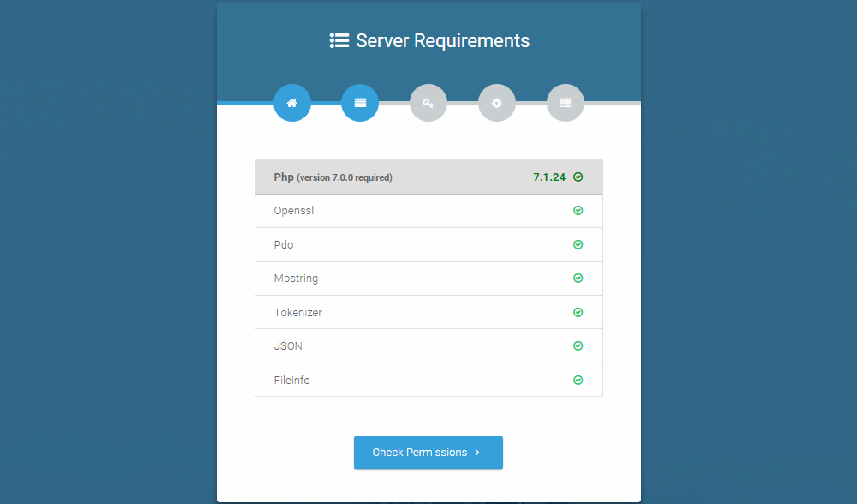
Task: Click the Mbstring status check icon
Action: [578, 278]
